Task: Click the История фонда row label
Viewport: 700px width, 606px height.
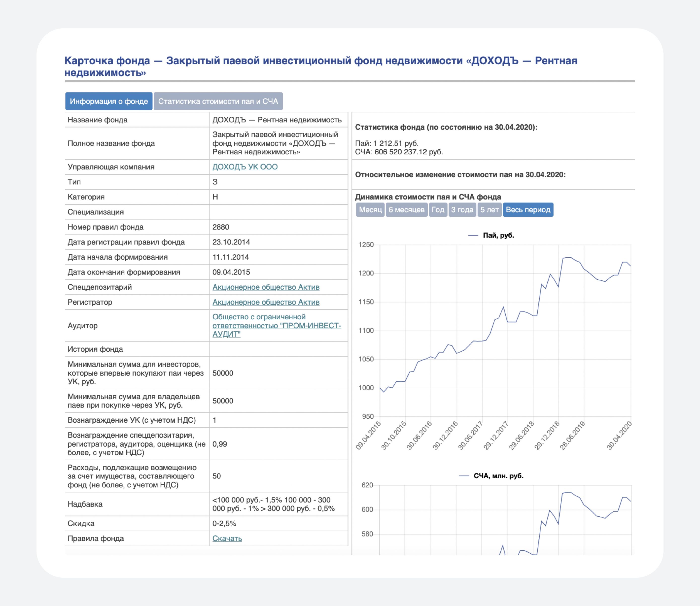Action: tap(95, 349)
